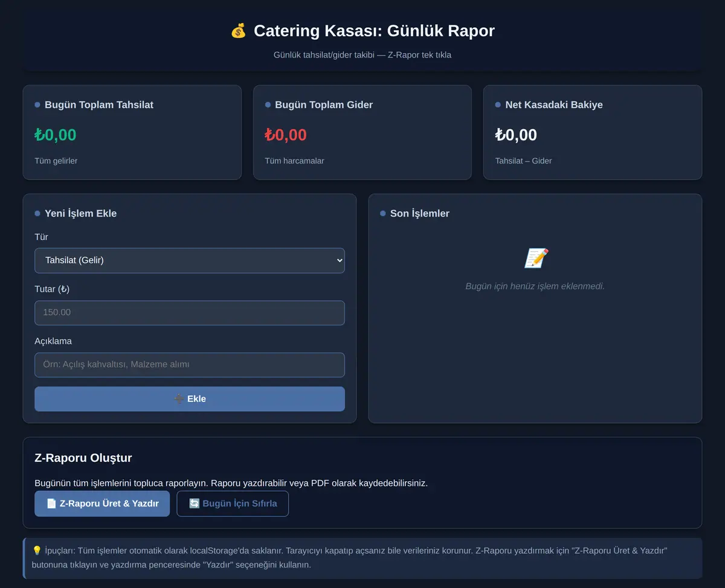Click the Z-Raporu Oluştur heading
Screen dimensions: 725x588
click(83, 458)
